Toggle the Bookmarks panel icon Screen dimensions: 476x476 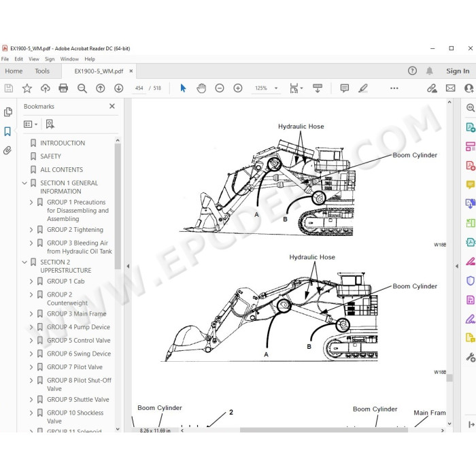[x=7, y=131]
